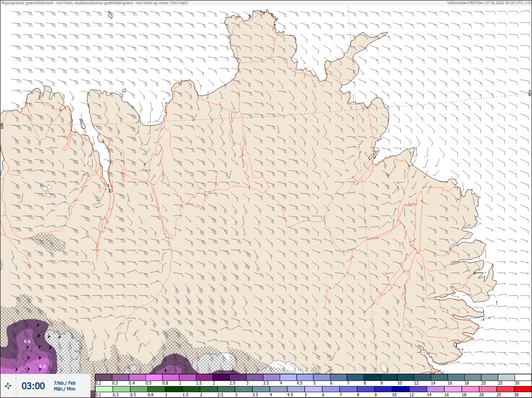The height and width of the screenshot is (398, 532).
Task: Select lower legend periwinkle swatch between 5 and 6
Action: tap(314, 389)
